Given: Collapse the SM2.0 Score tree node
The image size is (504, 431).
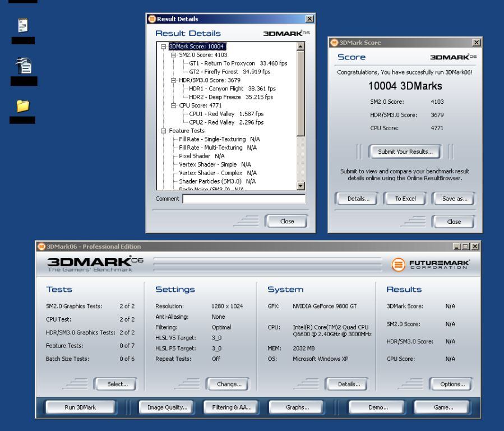Looking at the screenshot, I should tap(174, 55).
